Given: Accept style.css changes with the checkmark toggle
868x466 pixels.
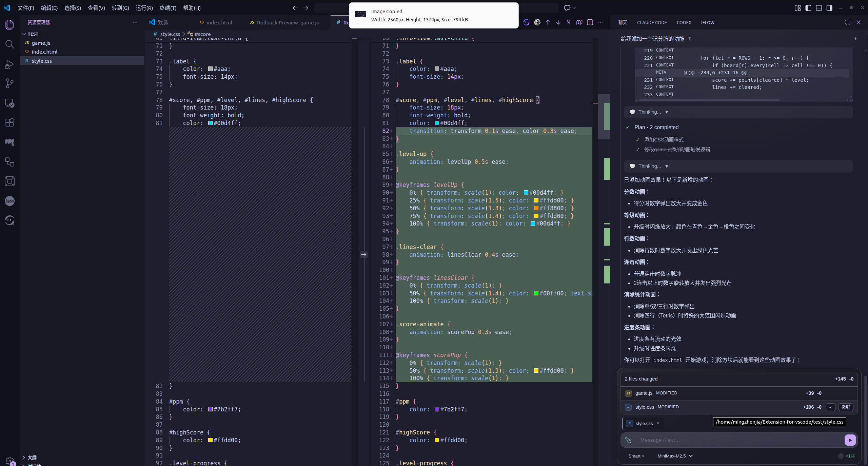Looking at the screenshot, I should point(830,407).
